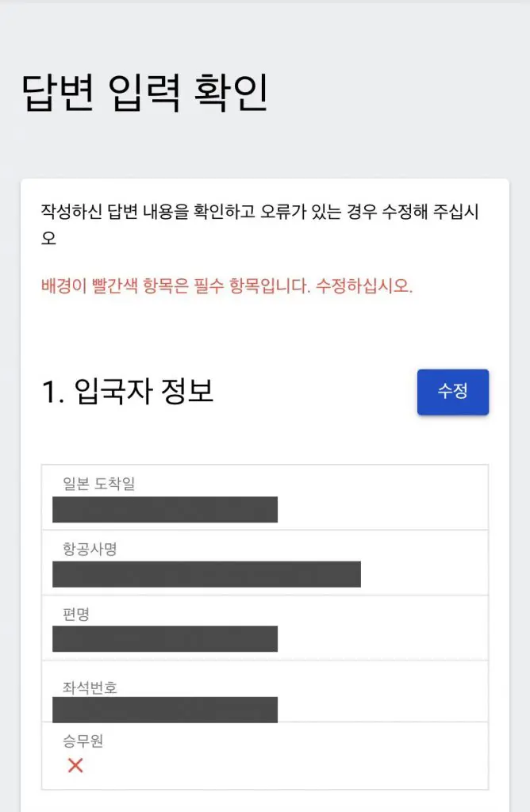Select the 항공사명 field label

(90, 549)
